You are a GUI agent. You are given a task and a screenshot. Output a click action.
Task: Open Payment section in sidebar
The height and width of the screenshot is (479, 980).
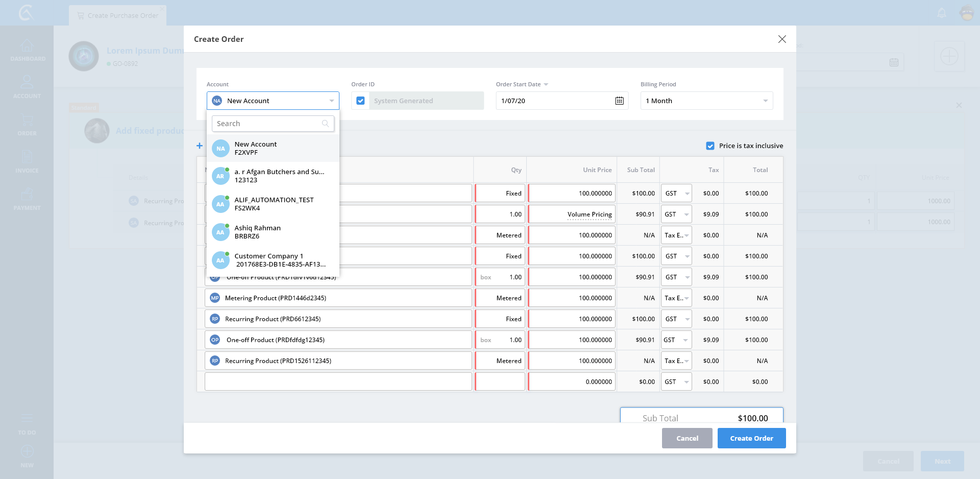tap(27, 199)
